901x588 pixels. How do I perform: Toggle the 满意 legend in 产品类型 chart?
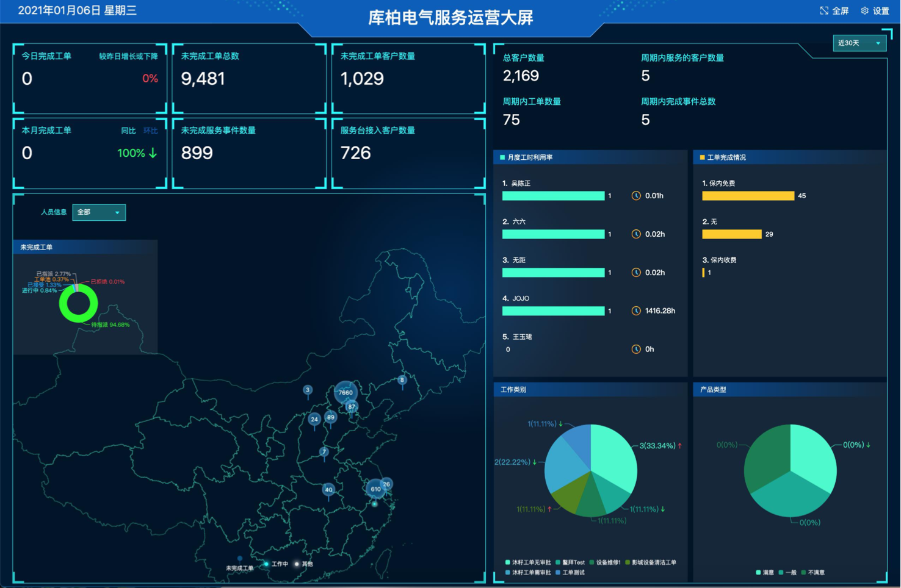(x=765, y=573)
